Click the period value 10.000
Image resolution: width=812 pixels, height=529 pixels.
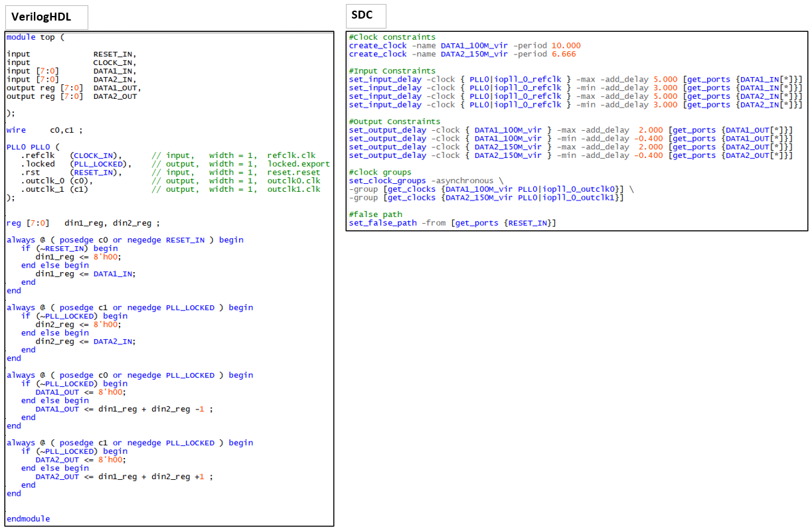pyautogui.click(x=566, y=46)
